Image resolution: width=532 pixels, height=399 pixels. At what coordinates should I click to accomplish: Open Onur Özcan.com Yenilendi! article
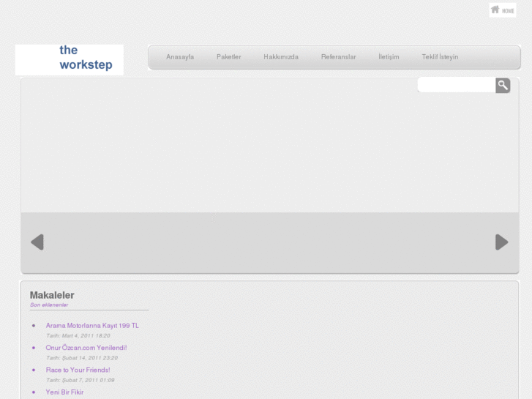coord(86,347)
